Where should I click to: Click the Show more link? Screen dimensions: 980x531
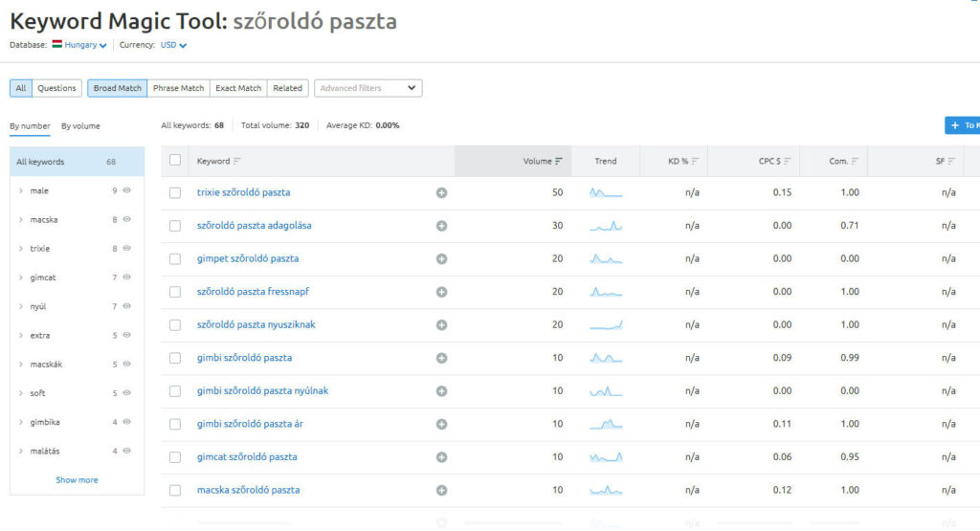pos(77,480)
